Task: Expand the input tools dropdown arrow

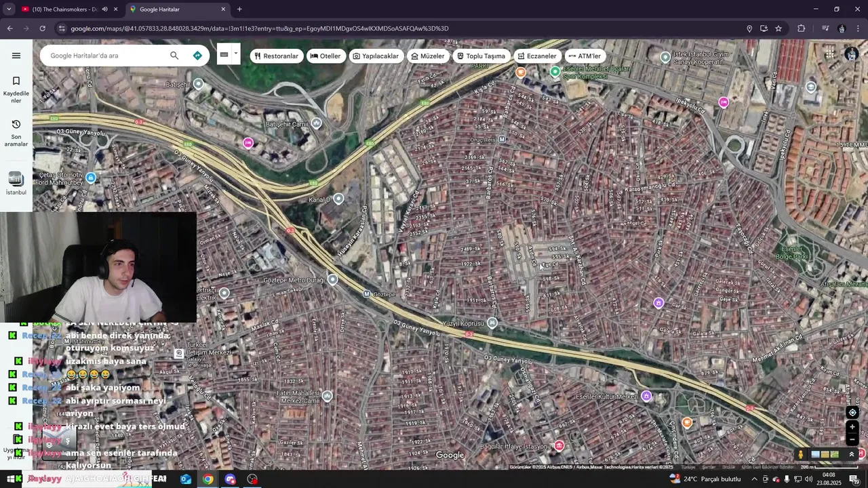Action: coord(236,54)
